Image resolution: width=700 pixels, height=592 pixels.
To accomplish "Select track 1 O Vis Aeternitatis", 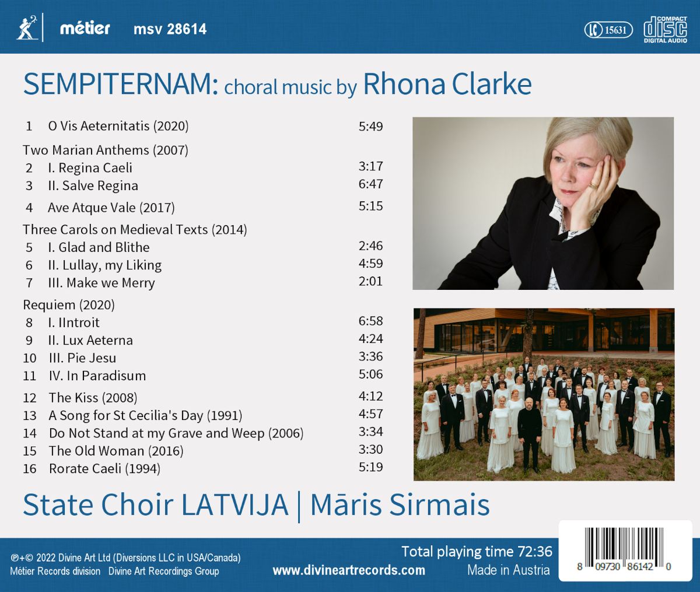I will click(x=118, y=126).
